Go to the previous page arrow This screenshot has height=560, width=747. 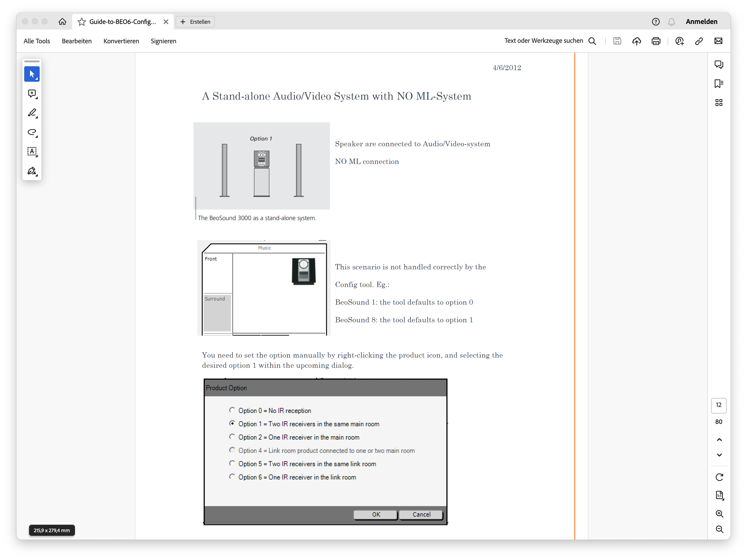click(x=719, y=440)
